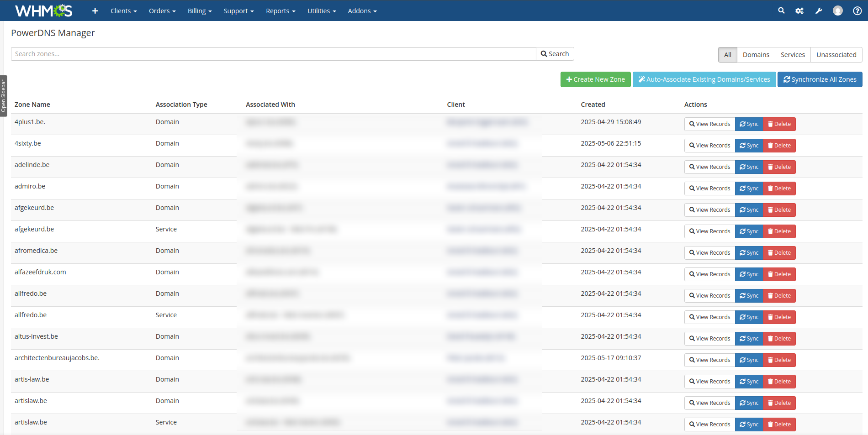Focus the Search zones input field
Screen dimensions: 868x435
point(273,54)
